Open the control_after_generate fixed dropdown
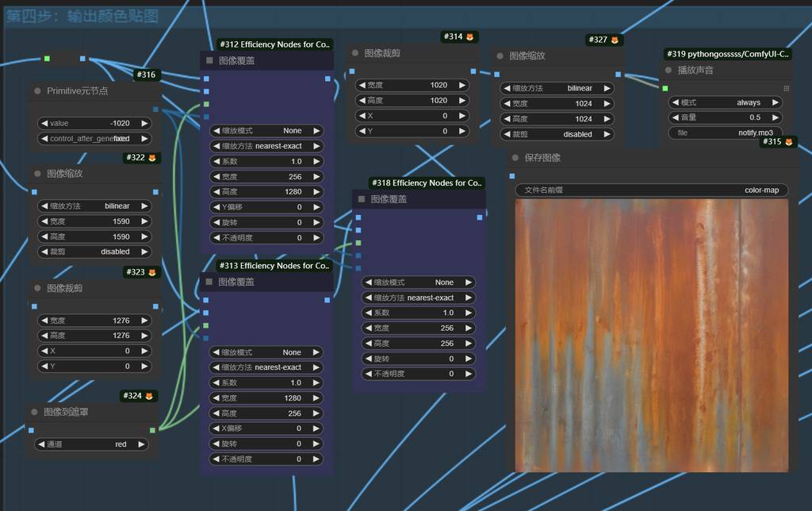The height and width of the screenshot is (511, 812). click(x=94, y=139)
